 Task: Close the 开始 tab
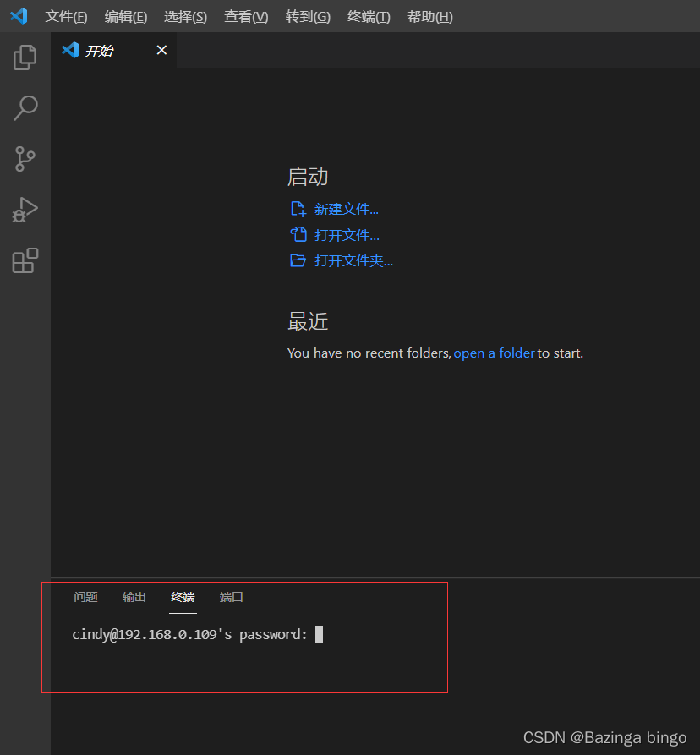pos(161,50)
